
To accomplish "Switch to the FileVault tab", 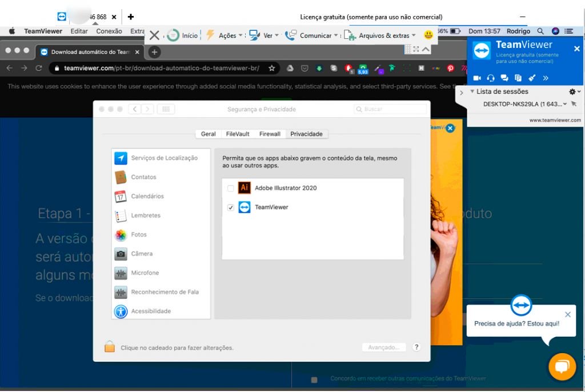I will coord(237,134).
